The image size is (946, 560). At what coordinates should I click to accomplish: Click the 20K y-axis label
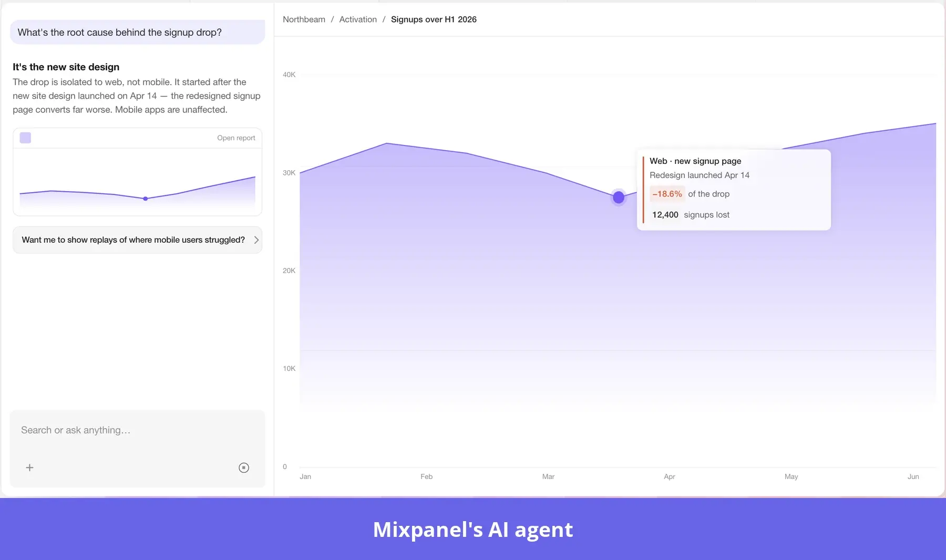click(289, 271)
